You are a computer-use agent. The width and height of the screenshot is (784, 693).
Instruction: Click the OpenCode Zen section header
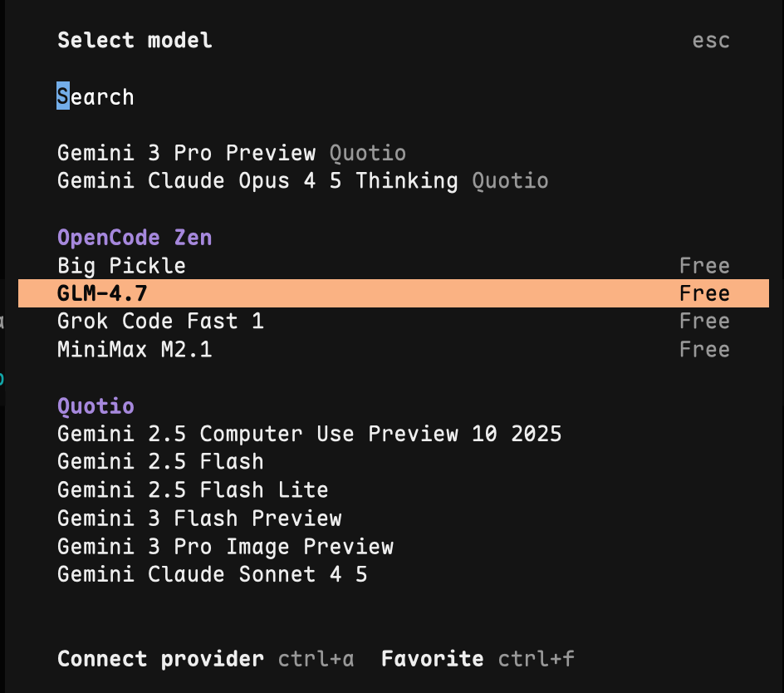[135, 238]
